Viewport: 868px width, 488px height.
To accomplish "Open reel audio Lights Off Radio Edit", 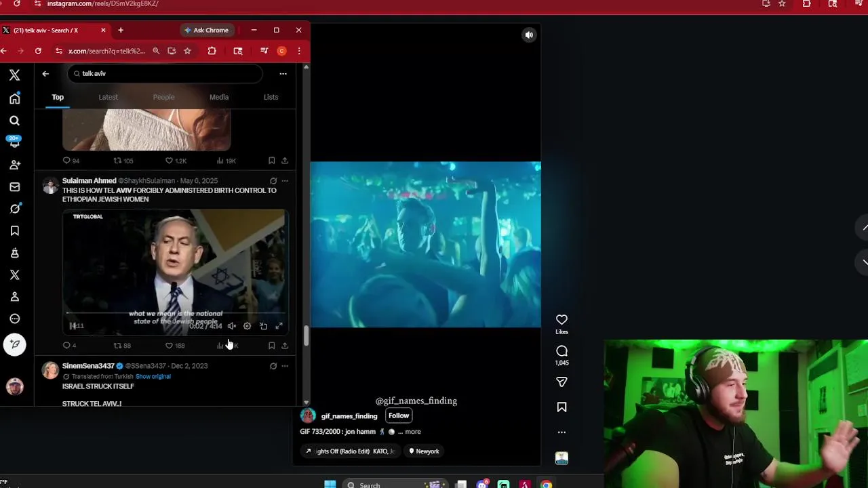I will click(350, 451).
